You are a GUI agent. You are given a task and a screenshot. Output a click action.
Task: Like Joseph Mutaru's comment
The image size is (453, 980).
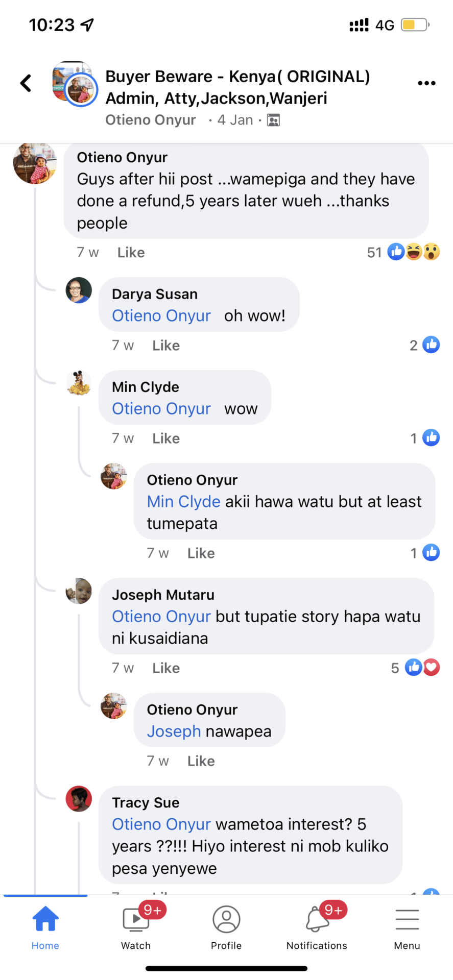pos(166,668)
